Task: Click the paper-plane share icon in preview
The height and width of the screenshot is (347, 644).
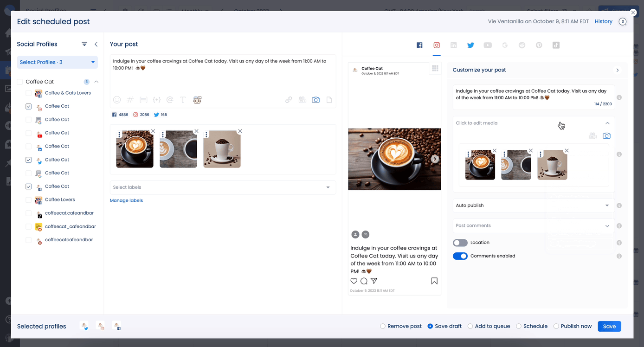Action: pyautogui.click(x=374, y=281)
